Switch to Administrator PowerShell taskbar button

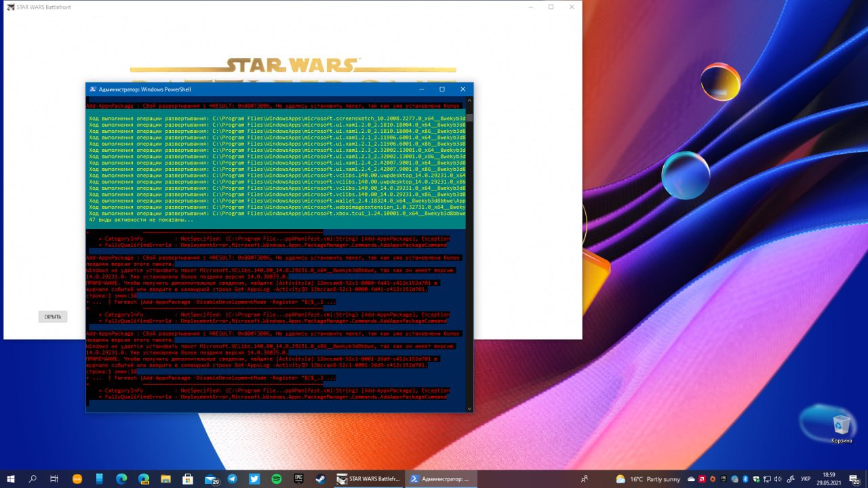pyautogui.click(x=441, y=479)
